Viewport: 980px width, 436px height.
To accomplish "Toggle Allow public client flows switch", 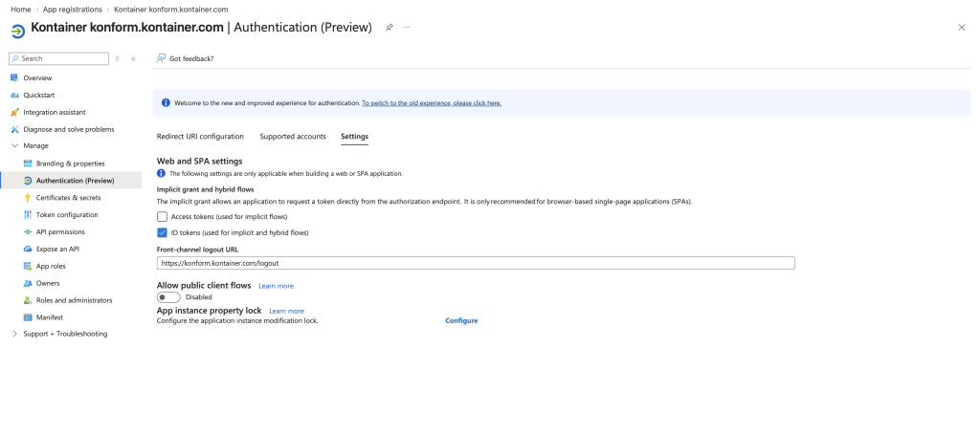I will click(x=168, y=297).
